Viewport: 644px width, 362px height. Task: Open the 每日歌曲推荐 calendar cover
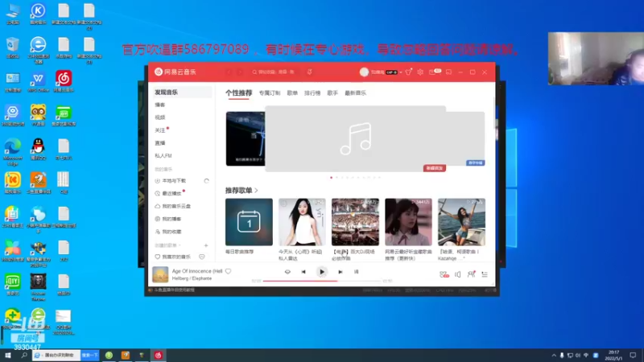pyautogui.click(x=249, y=222)
